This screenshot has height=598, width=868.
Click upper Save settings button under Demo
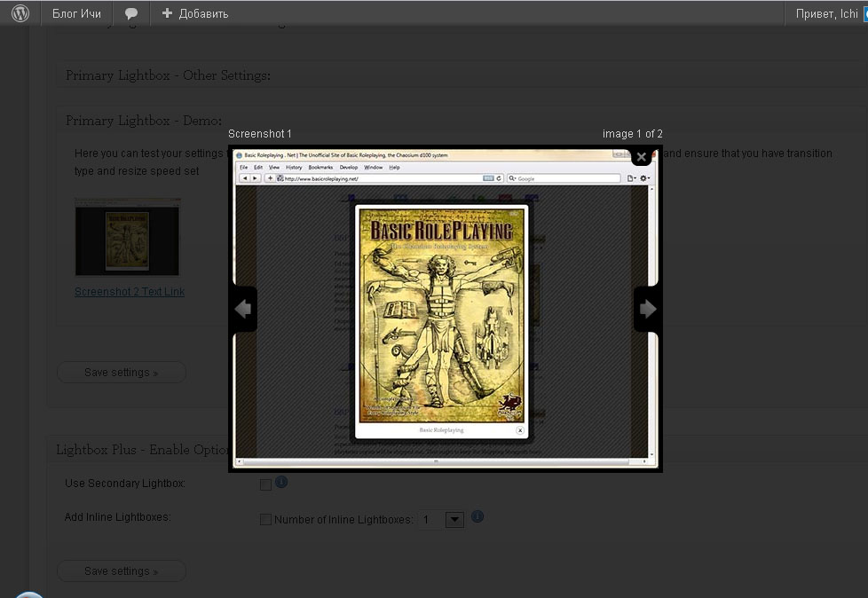pos(122,373)
